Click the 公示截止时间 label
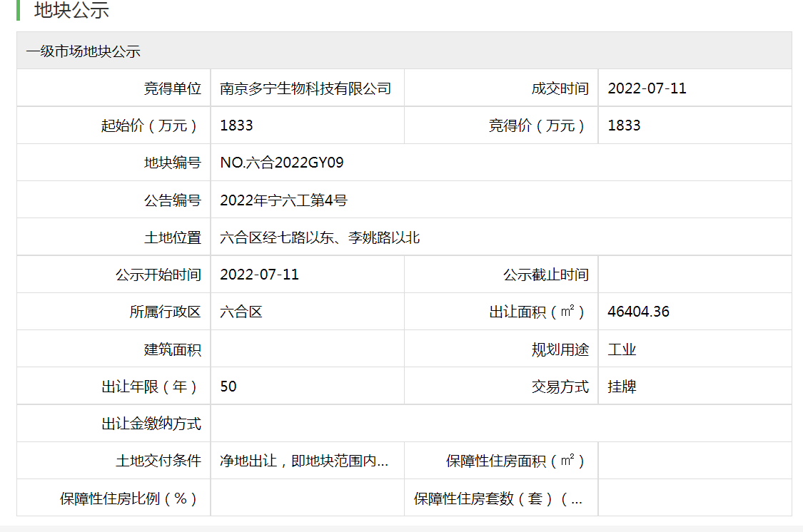Viewport: 803px width, 532px height. (545, 275)
